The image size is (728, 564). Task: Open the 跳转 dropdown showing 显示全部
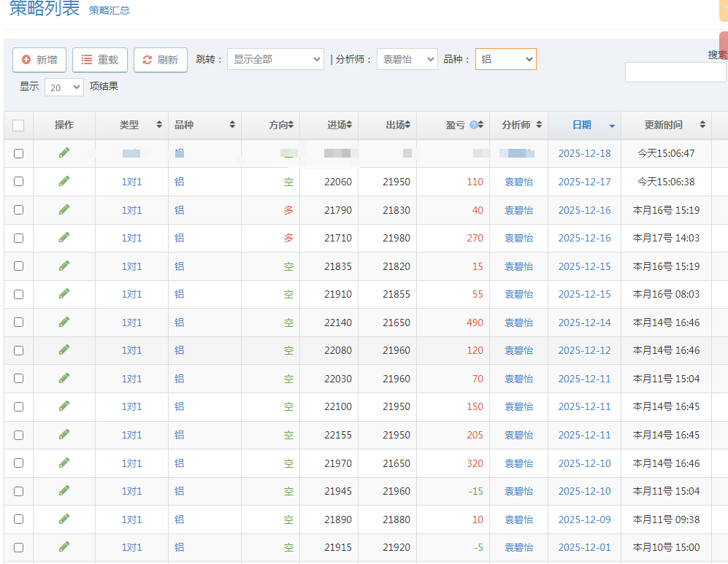tap(275, 60)
